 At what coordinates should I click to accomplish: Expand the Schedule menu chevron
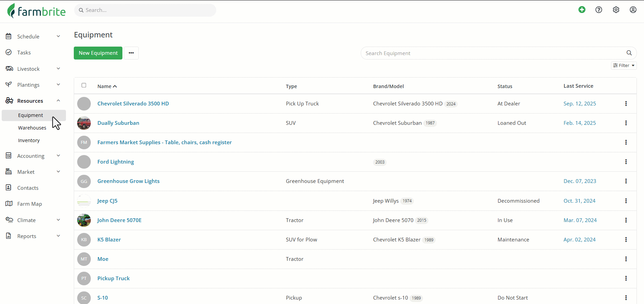coord(58,36)
